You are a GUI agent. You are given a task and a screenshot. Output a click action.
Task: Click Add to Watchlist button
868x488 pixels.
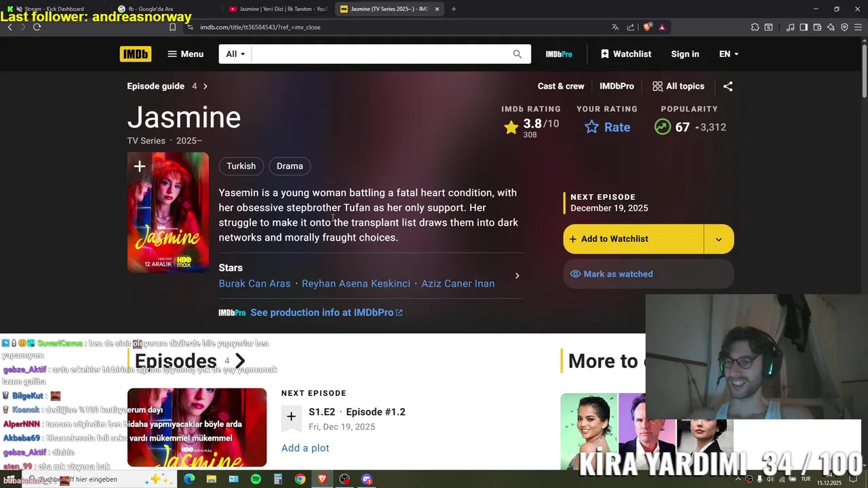(633, 239)
